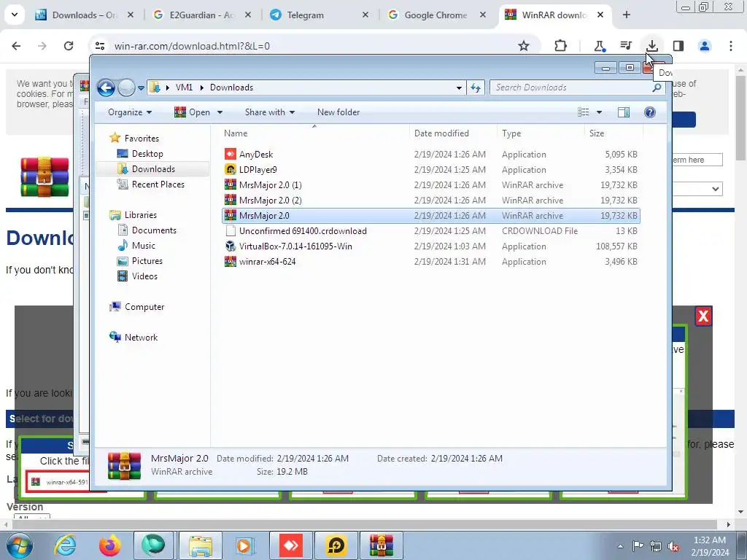Open recent locations dropdown beside nav arrows
The width and height of the screenshot is (747, 560).
click(141, 88)
